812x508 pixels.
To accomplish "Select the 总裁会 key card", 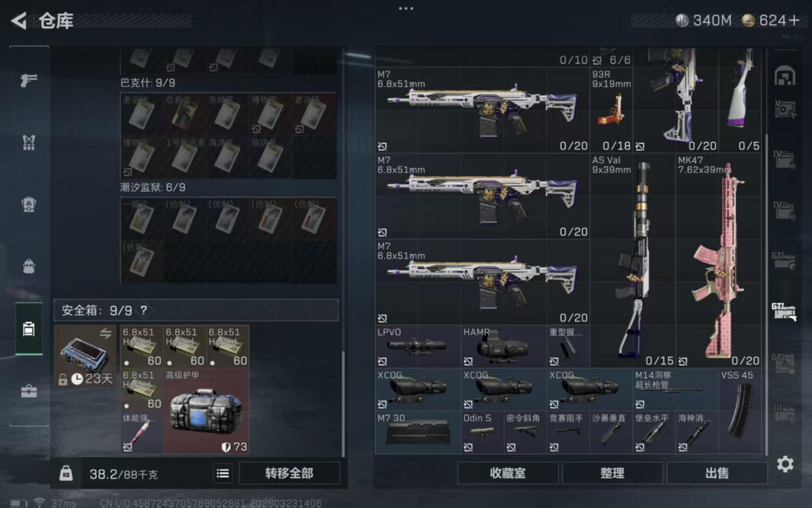I will tap(185, 114).
